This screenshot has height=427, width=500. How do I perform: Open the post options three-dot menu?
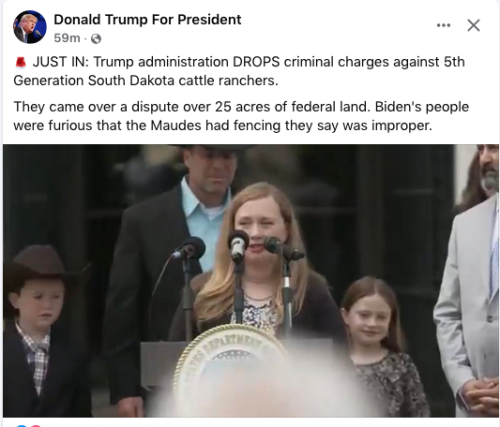(443, 25)
